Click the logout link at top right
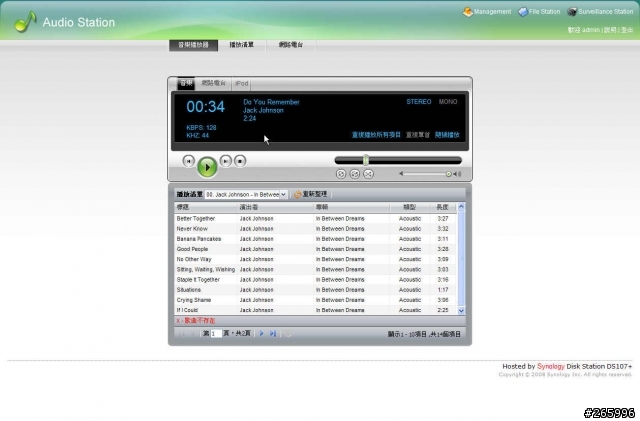 tap(627, 30)
